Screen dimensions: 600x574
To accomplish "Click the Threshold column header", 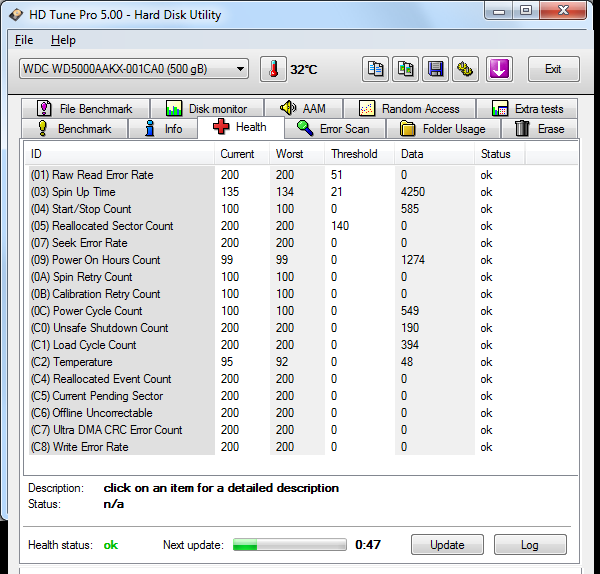I will coord(360,154).
